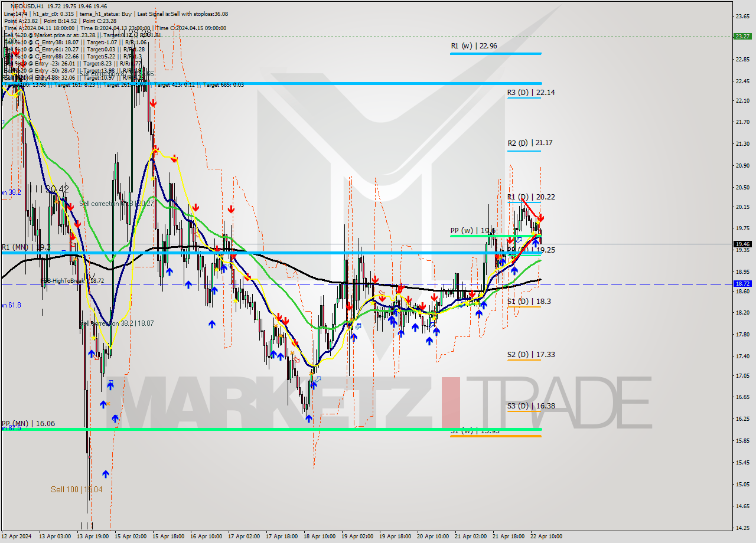Image resolution: width=756 pixels, height=543 pixels.
Task: Select the S3 (D) | 16.38 support label
Action: (530, 406)
